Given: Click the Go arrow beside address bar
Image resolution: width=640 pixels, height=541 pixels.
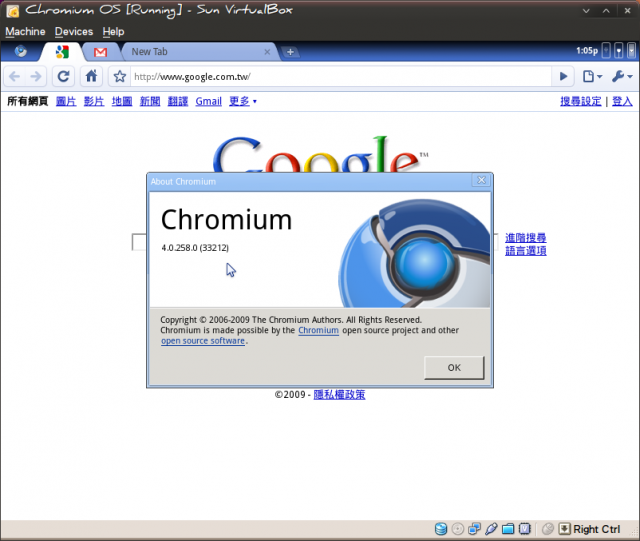Looking at the screenshot, I should [563, 76].
